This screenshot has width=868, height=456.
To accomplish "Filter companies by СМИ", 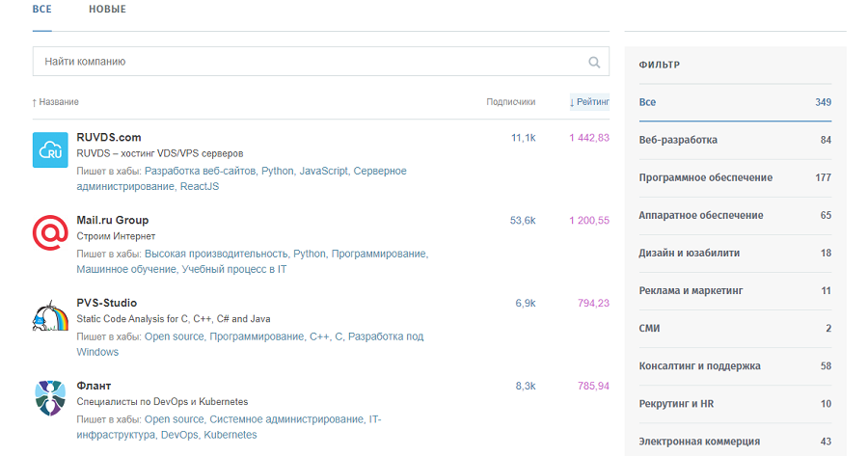I will coord(735,328).
